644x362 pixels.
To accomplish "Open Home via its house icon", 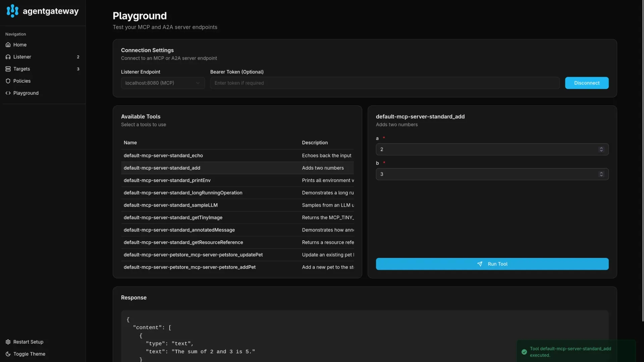I will tap(8, 45).
